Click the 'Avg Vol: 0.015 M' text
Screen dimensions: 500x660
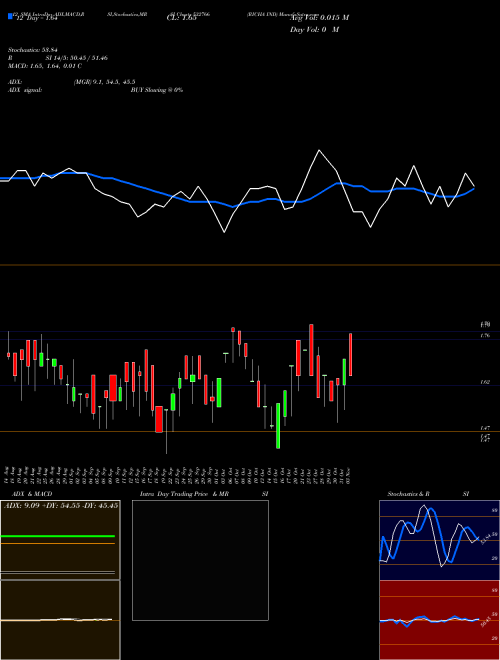[x=319, y=18]
